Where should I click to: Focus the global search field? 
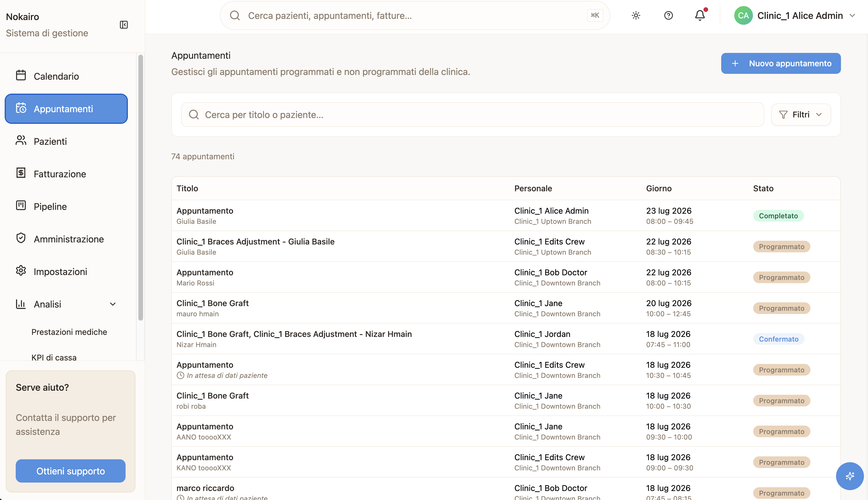(415, 15)
